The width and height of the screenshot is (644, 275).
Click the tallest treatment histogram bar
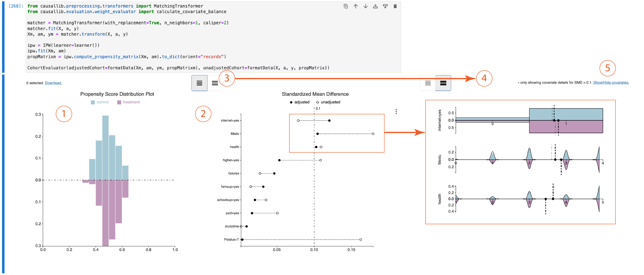105,213
